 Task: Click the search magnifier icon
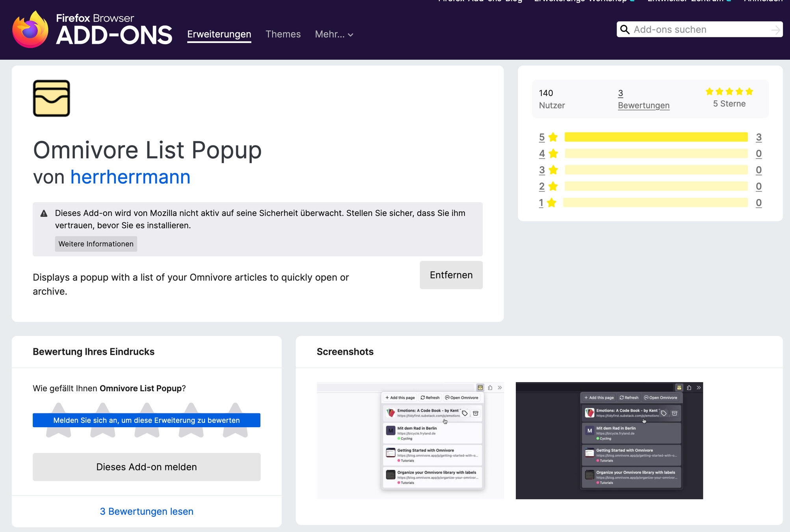625,30
